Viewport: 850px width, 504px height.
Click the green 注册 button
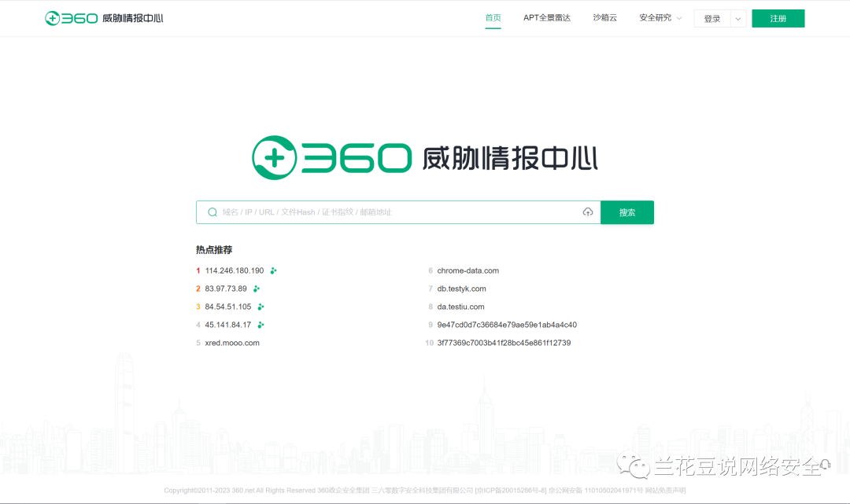pyautogui.click(x=778, y=18)
